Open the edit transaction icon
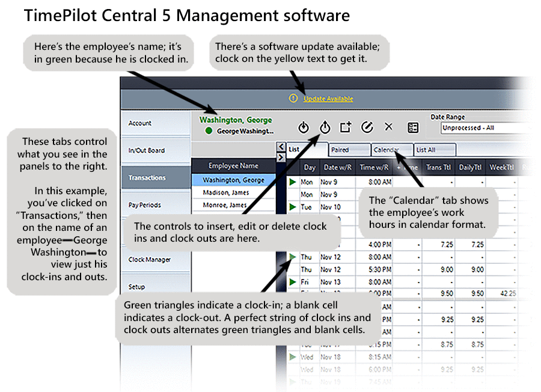 point(367,127)
